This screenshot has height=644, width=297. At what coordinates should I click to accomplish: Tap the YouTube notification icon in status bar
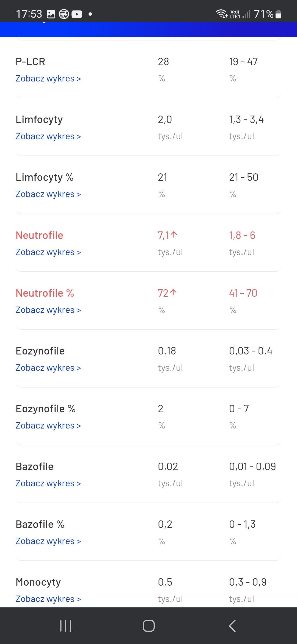click(x=77, y=14)
